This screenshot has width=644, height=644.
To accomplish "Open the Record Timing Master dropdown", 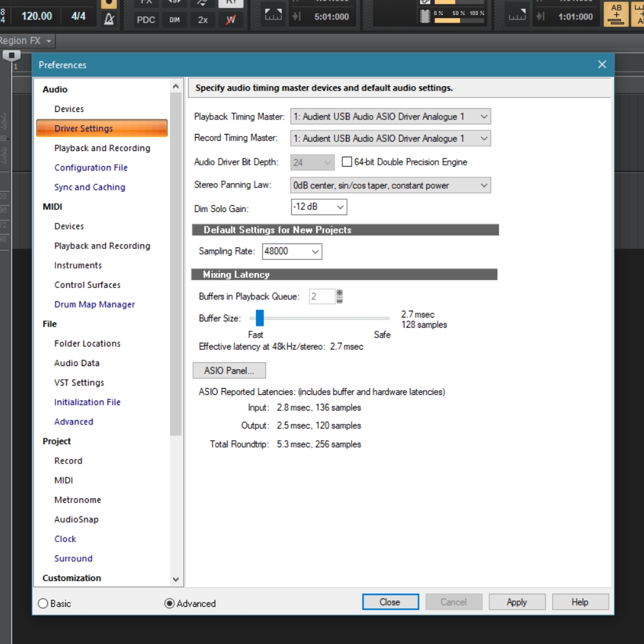I will pyautogui.click(x=390, y=138).
